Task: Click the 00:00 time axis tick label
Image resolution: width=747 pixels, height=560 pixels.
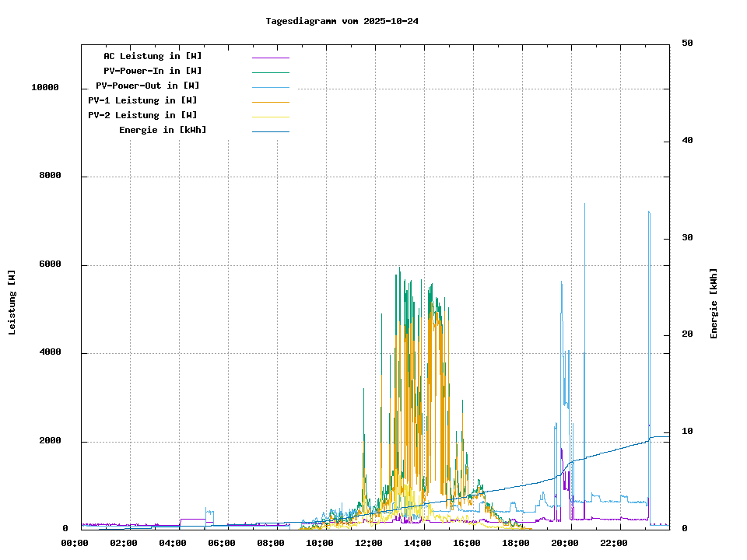Action: point(75,543)
